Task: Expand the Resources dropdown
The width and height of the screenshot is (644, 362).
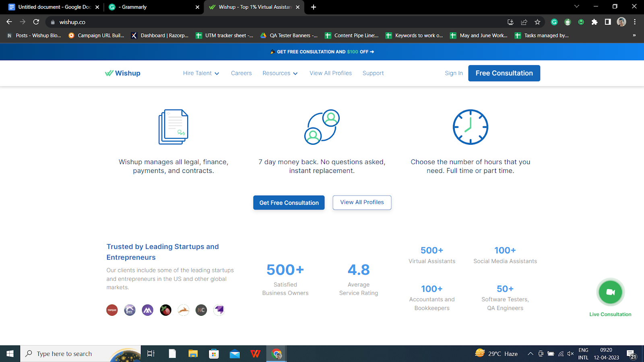Action: pyautogui.click(x=280, y=73)
